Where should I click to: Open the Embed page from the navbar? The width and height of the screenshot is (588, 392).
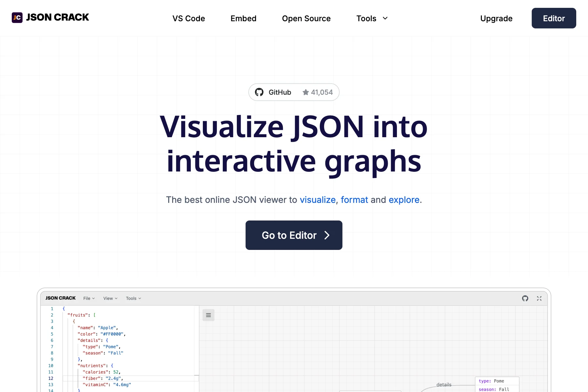(x=243, y=19)
